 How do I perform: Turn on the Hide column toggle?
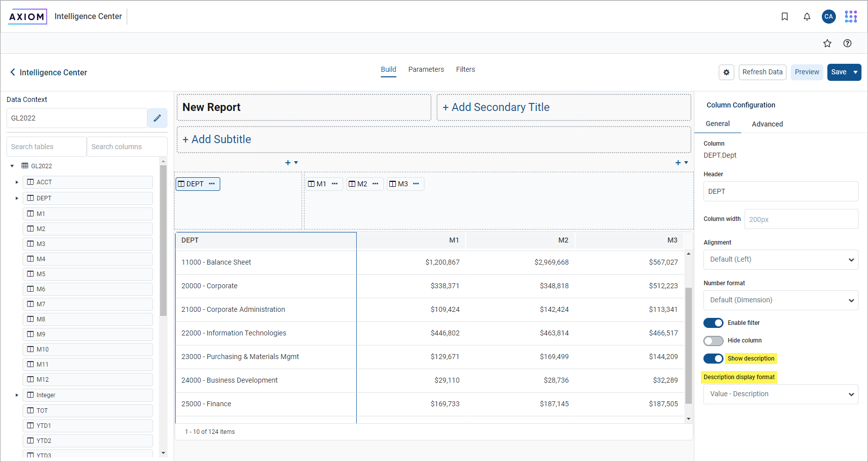[713, 341]
